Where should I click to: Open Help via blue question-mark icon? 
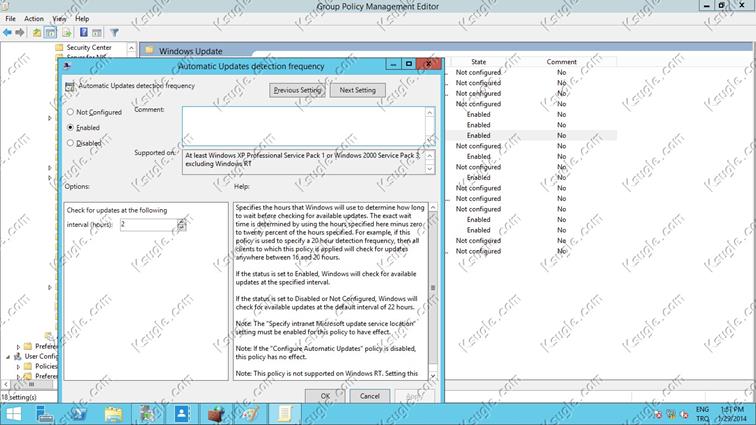pos(83,32)
